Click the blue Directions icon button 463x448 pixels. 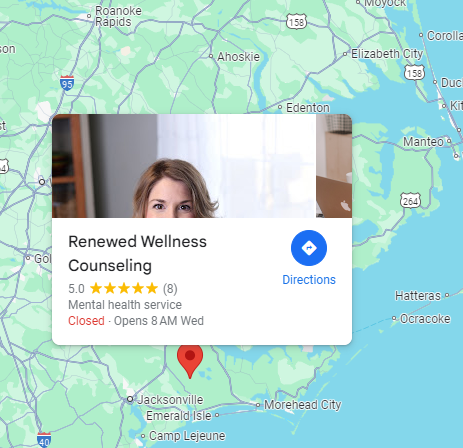[309, 248]
